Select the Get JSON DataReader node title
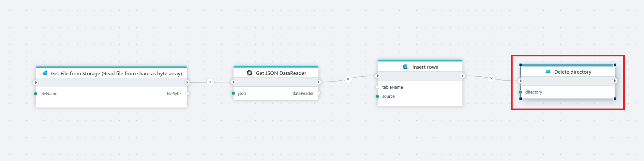Image resolution: width=644 pixels, height=161 pixels. [281, 73]
